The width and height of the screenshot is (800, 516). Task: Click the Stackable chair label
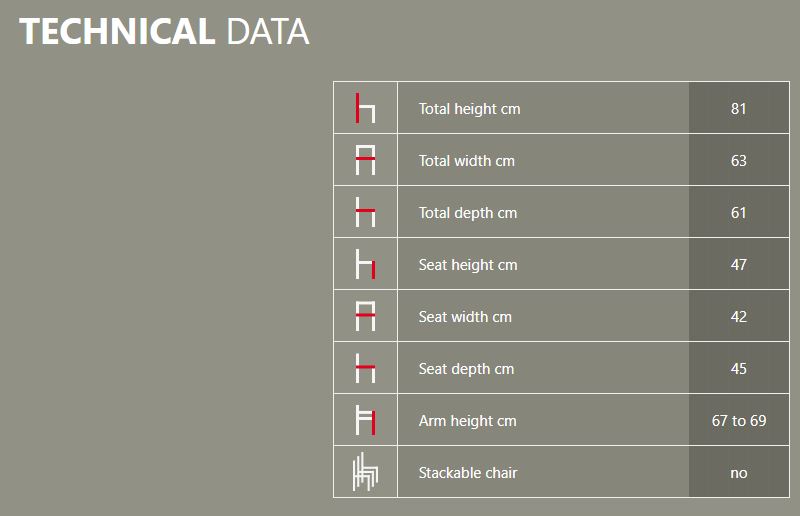(x=468, y=473)
